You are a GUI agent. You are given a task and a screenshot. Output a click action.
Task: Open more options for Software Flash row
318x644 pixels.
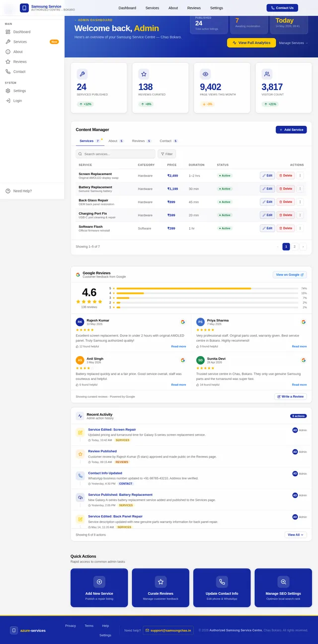coord(300,228)
